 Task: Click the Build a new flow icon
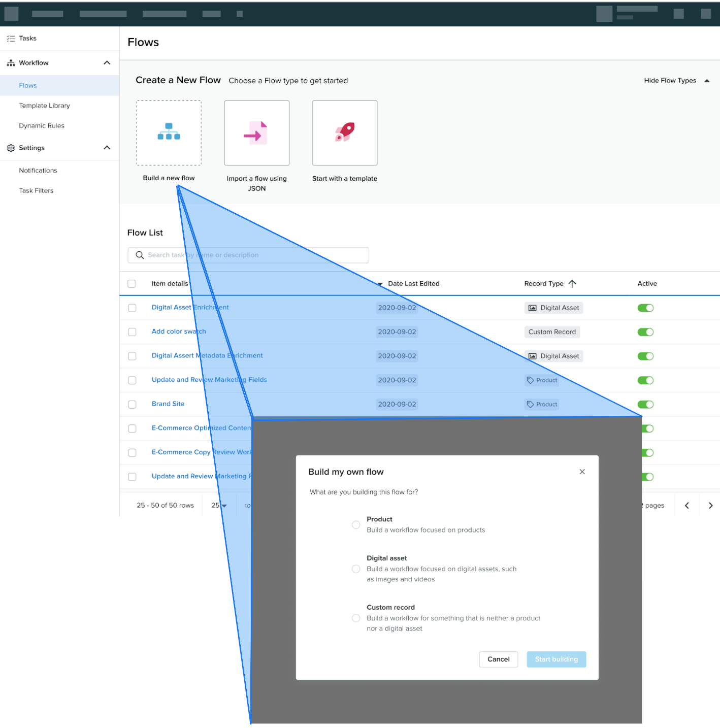point(169,132)
